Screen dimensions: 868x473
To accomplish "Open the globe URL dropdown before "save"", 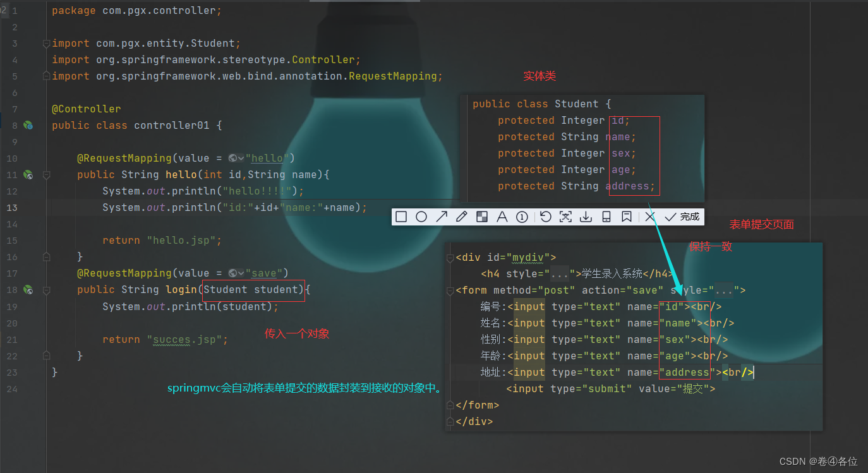I will pos(236,273).
